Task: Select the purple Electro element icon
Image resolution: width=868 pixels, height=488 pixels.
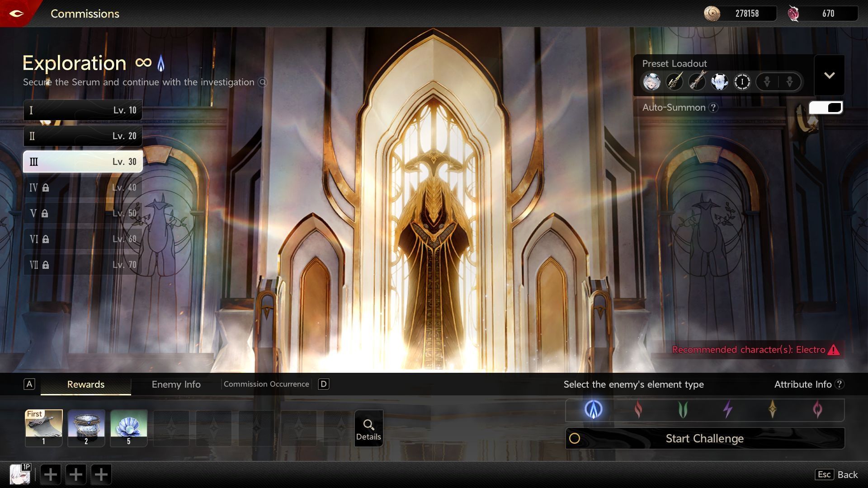Action: (728, 410)
